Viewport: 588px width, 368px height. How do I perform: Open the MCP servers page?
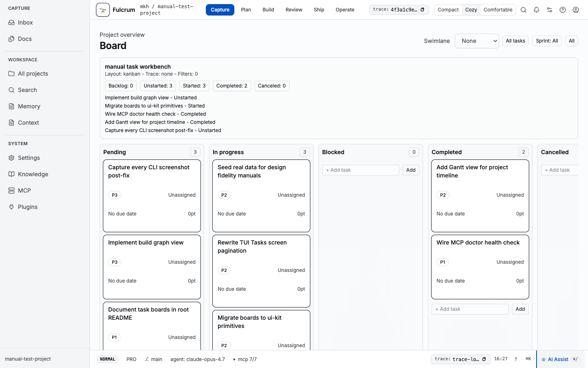pos(45,191)
